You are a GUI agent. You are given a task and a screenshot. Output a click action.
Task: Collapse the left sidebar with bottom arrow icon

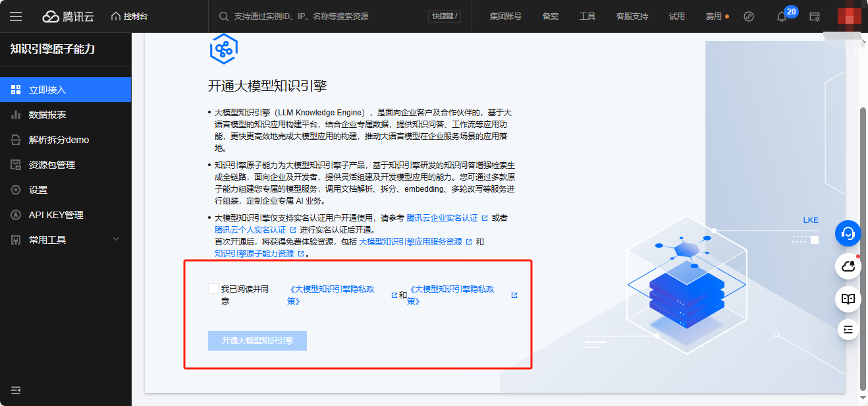[16, 390]
